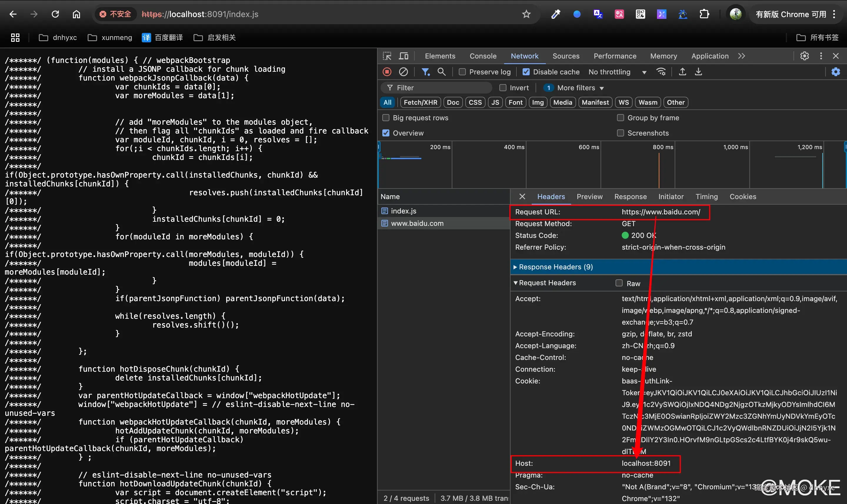
Task: Open DevTools settings gear icon
Action: point(804,56)
